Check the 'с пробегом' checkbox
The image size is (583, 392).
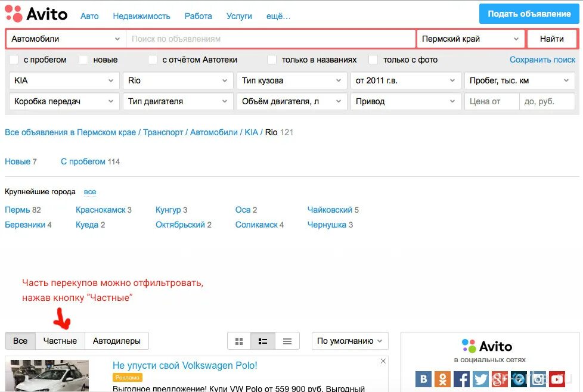14,60
